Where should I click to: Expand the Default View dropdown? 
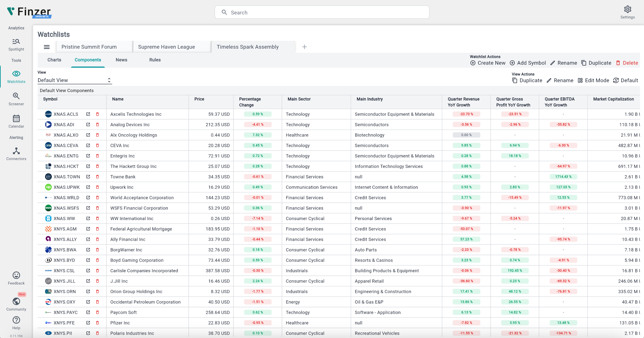(x=75, y=80)
